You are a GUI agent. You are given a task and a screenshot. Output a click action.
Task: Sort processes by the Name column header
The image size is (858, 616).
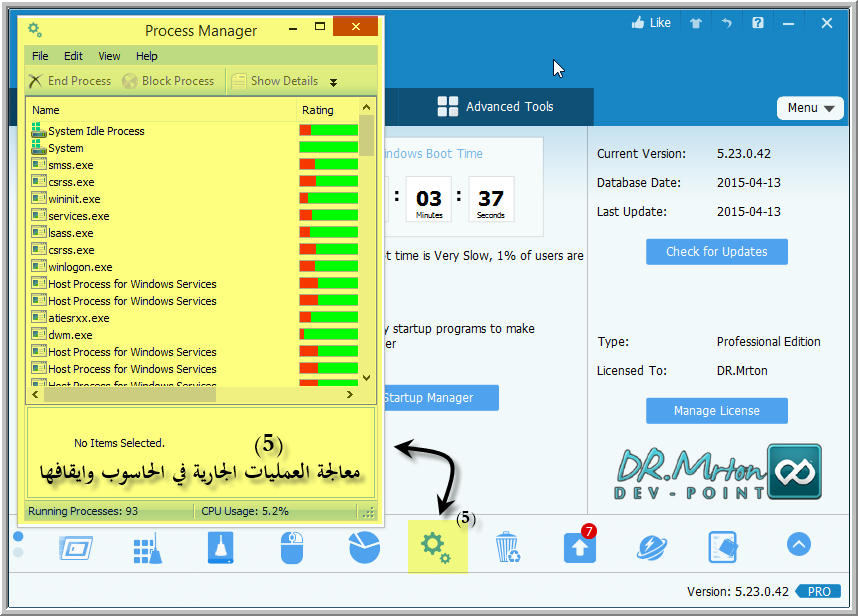point(161,110)
